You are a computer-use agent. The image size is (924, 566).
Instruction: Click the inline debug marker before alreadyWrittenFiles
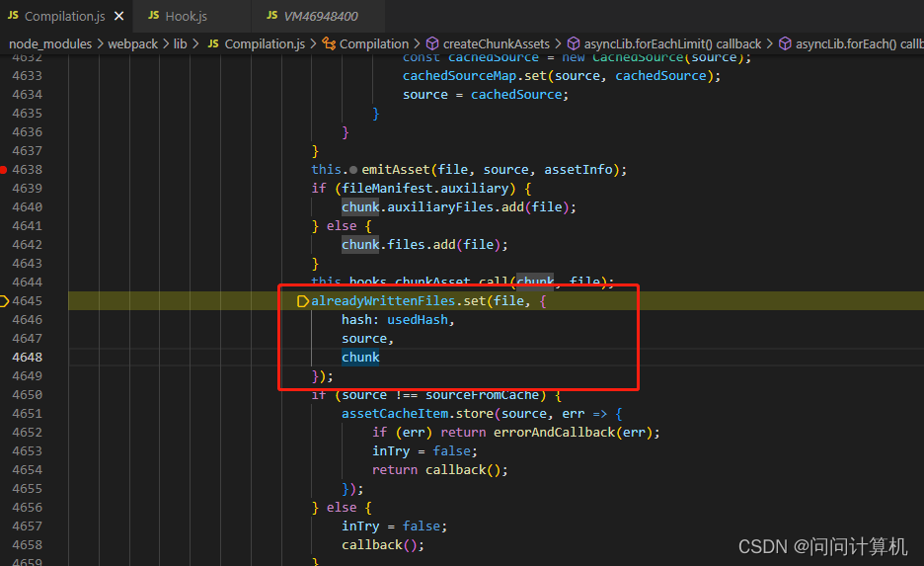click(303, 301)
